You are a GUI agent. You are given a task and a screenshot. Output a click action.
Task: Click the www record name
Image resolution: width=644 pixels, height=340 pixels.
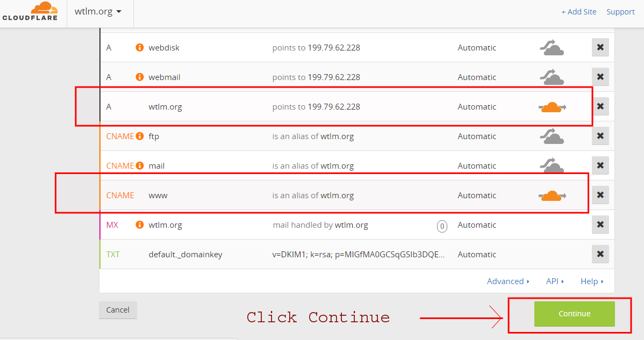[x=158, y=196]
